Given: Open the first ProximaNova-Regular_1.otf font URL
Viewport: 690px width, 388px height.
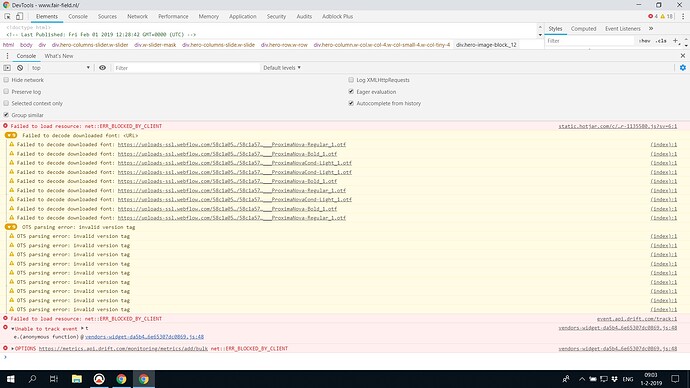Looking at the screenshot, I should click(x=231, y=144).
